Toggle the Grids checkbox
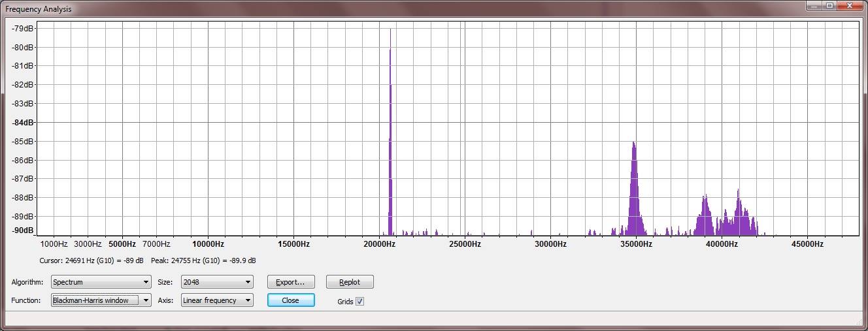The image size is (868, 331). tap(359, 301)
